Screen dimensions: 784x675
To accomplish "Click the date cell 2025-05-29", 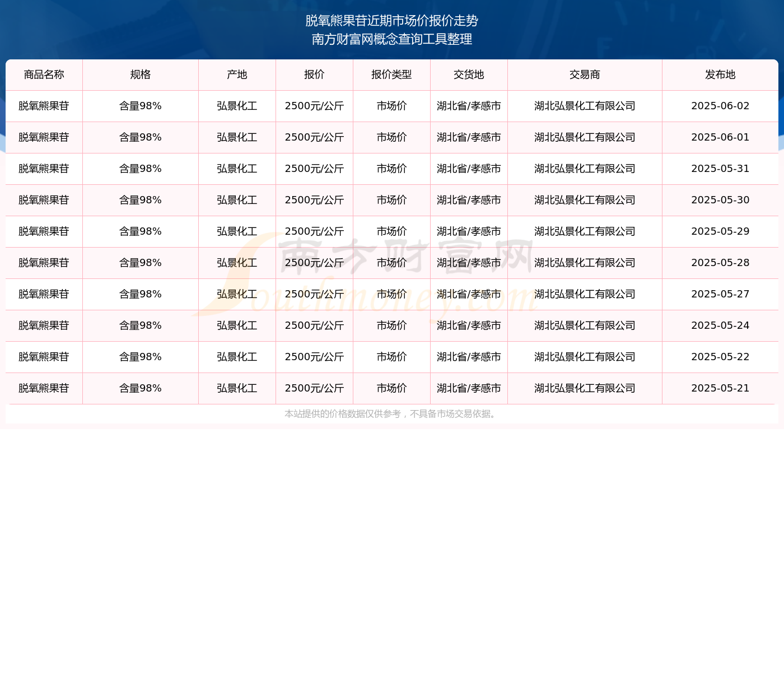I will (x=720, y=231).
